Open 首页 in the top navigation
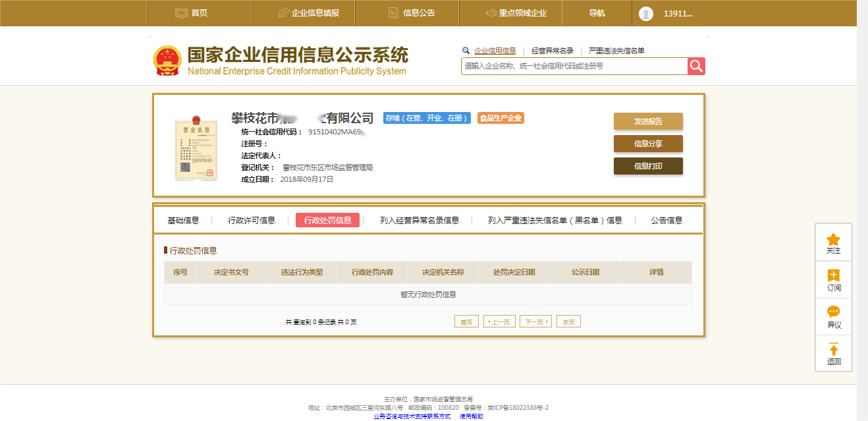 pyautogui.click(x=192, y=13)
